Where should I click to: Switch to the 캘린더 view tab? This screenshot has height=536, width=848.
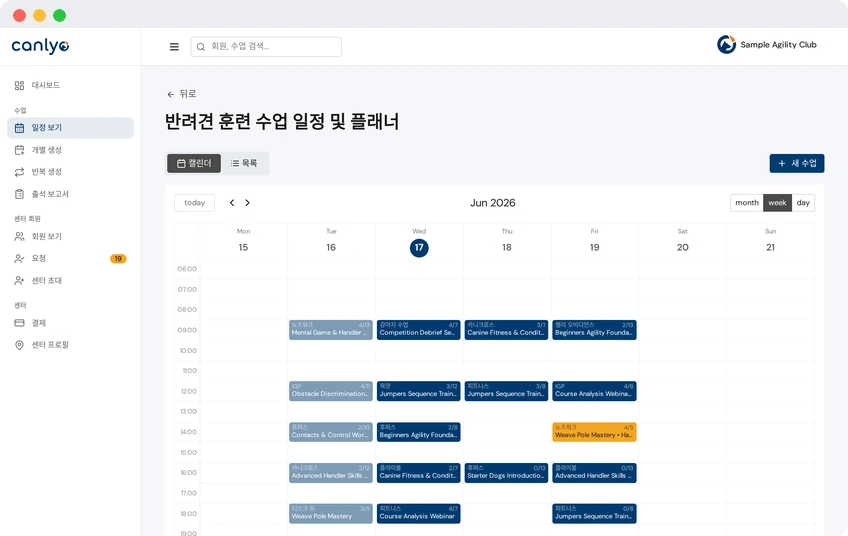(194, 163)
